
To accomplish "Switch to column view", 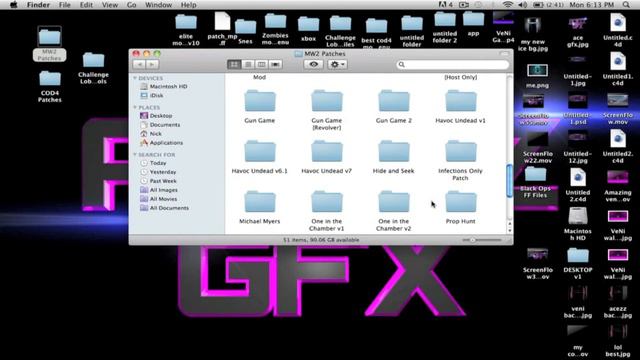I will click(x=262, y=64).
